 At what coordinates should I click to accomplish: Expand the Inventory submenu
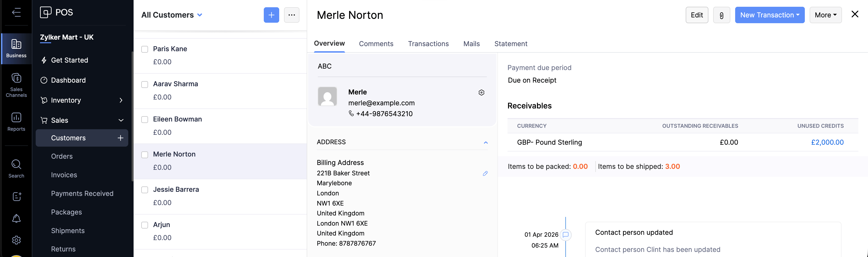click(121, 100)
